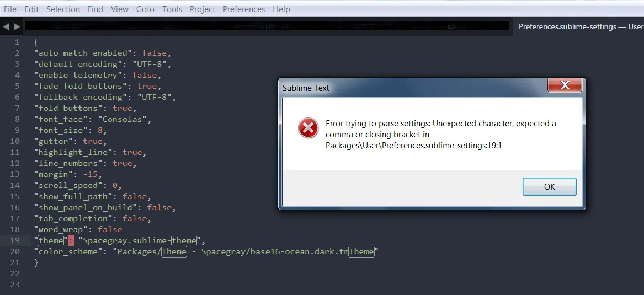Click the "fold_buttons" key

[x=68, y=108]
